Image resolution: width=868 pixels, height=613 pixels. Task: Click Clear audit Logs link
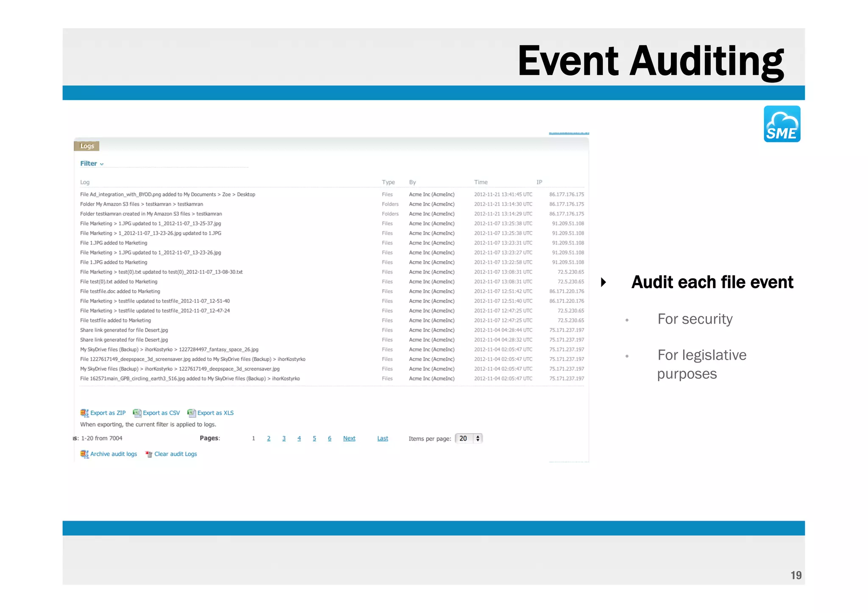coord(175,454)
